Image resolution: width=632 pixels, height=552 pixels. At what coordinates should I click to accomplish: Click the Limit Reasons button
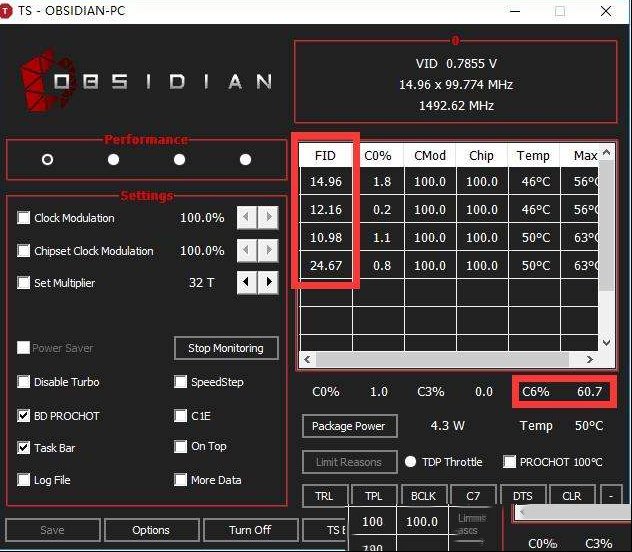349,462
